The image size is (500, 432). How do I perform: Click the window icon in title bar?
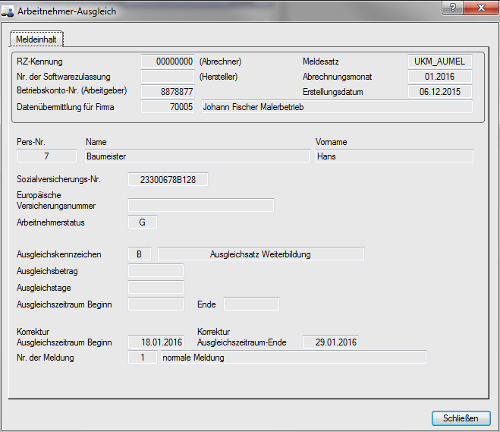[8, 12]
